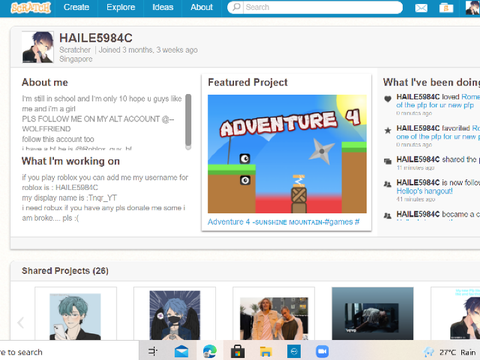This screenshot has height=360, width=480.
Task: Open the masked blue-haired character project thumbnail
Action: pyautogui.click(x=175, y=315)
